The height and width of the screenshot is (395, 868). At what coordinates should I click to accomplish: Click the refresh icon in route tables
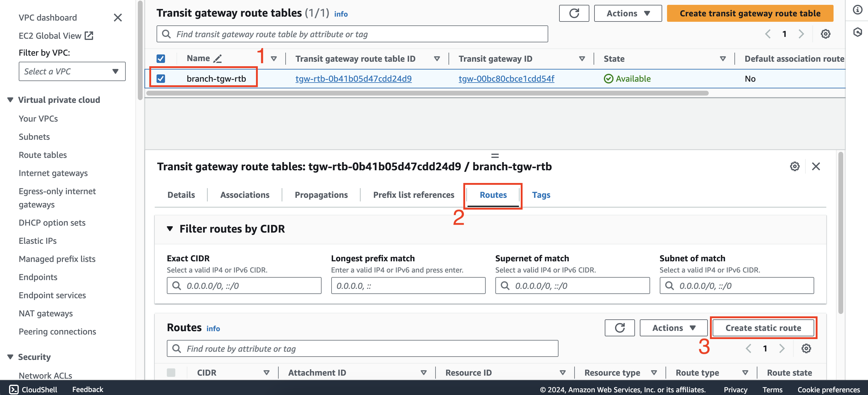click(619, 328)
